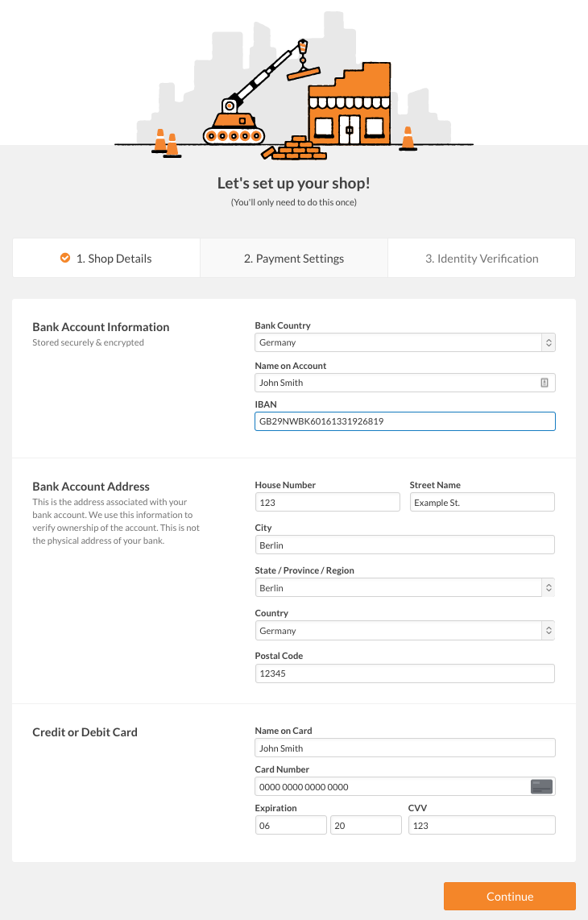Click the House Number field

coord(327,502)
